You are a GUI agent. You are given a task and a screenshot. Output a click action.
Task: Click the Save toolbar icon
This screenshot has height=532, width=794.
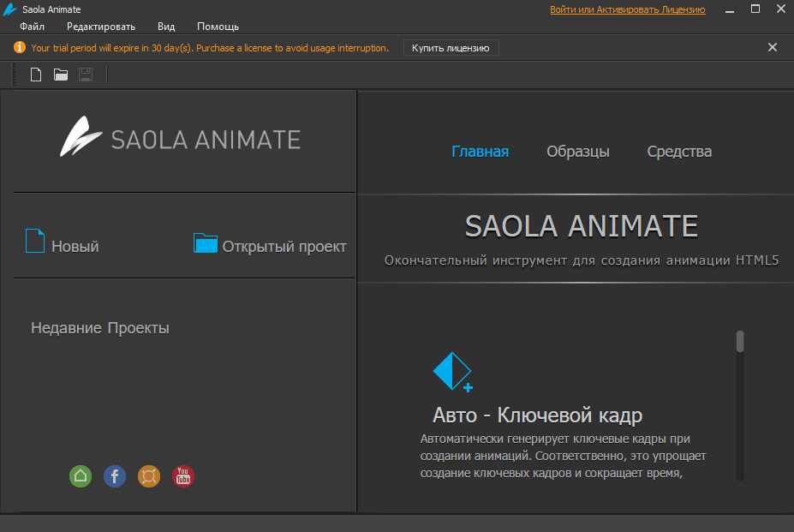click(x=85, y=75)
